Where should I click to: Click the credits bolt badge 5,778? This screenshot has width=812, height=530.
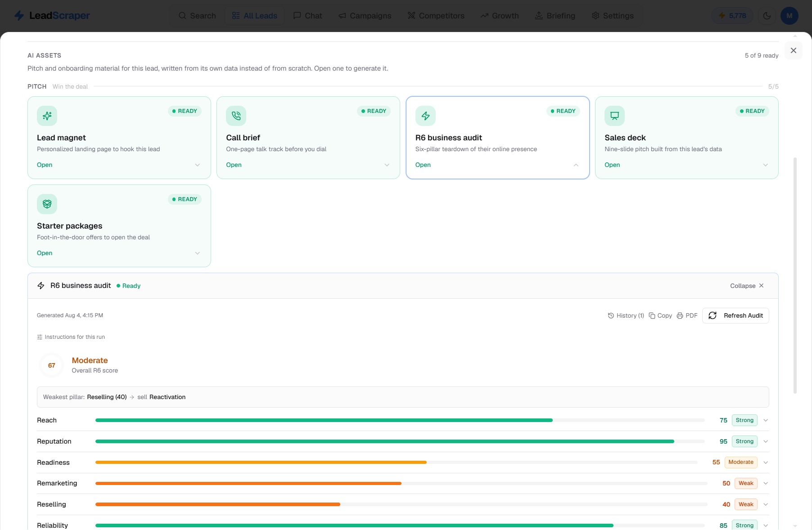point(732,16)
